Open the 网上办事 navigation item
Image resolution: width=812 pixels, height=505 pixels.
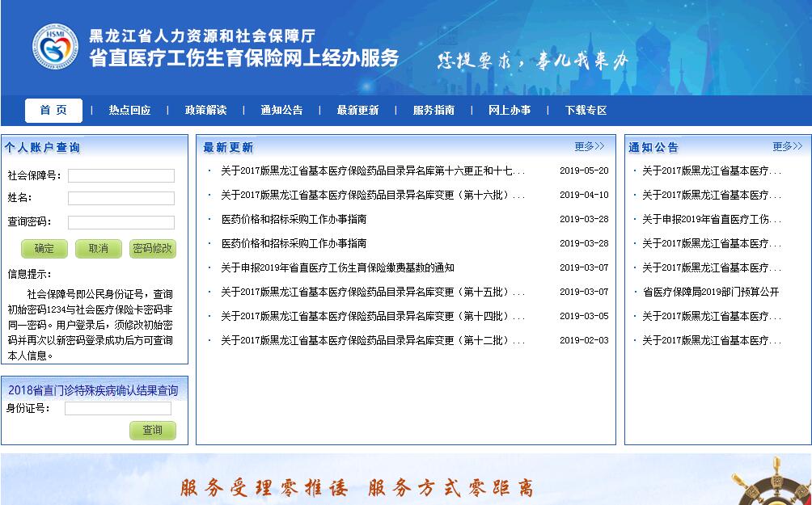(510, 111)
